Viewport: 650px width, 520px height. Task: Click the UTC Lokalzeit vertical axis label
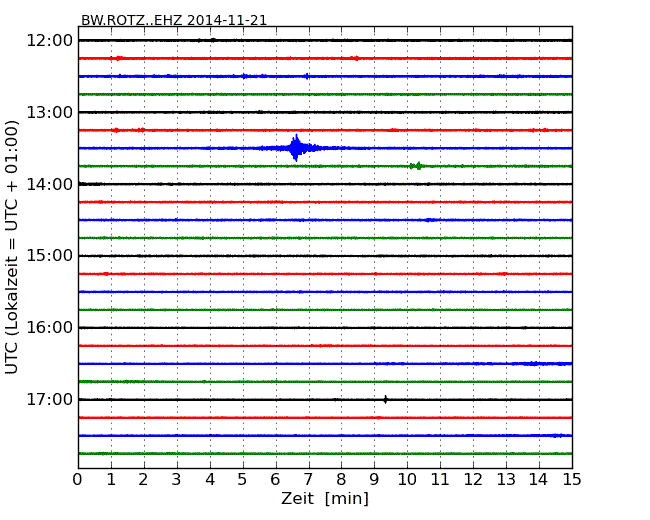12,247
